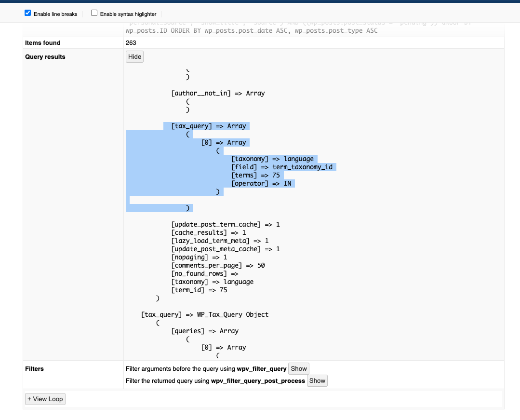Click the [terms] => 75 line
The width and height of the screenshot is (520, 420).
(x=255, y=175)
